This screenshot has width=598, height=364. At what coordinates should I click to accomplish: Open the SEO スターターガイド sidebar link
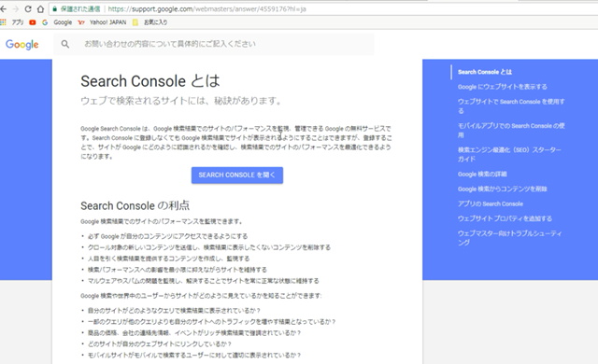509,154
